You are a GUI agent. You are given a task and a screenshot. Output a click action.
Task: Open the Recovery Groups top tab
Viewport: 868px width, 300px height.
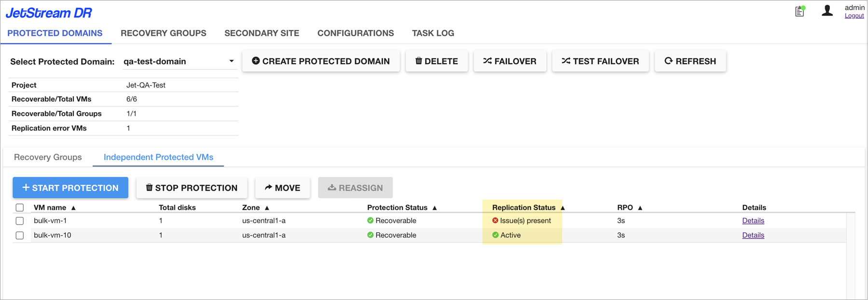164,33
